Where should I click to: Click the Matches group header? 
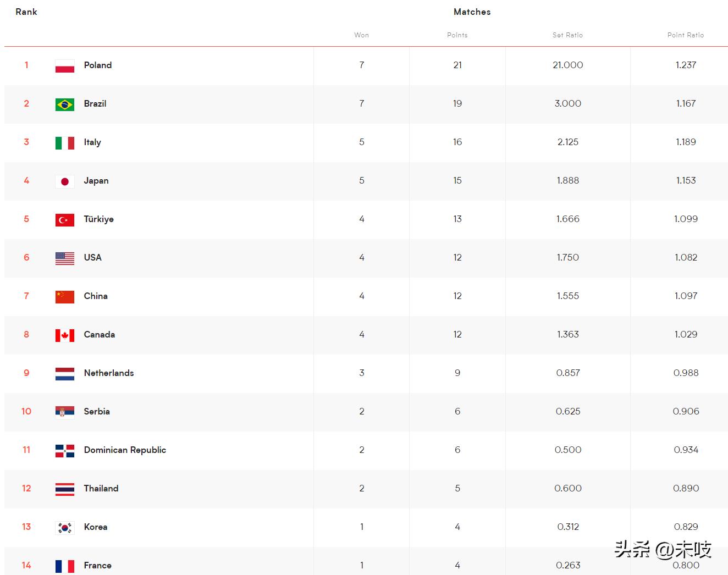[472, 12]
